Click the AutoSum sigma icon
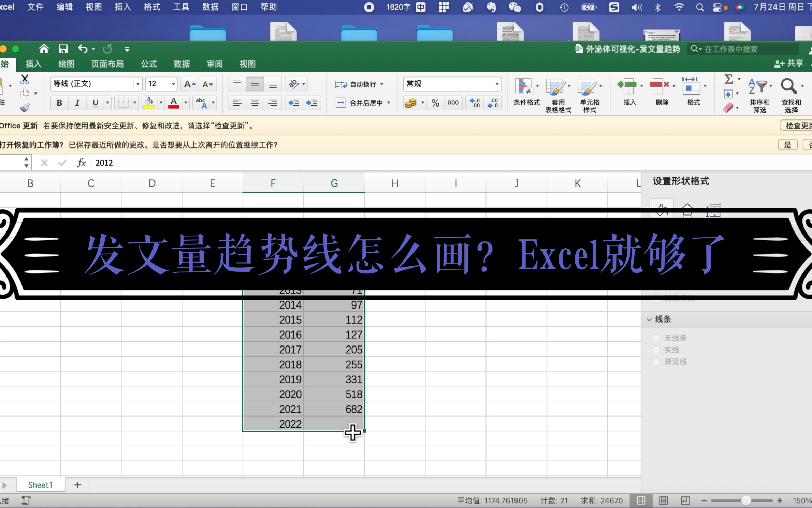Screen dimensions: 812x508 [728, 80]
